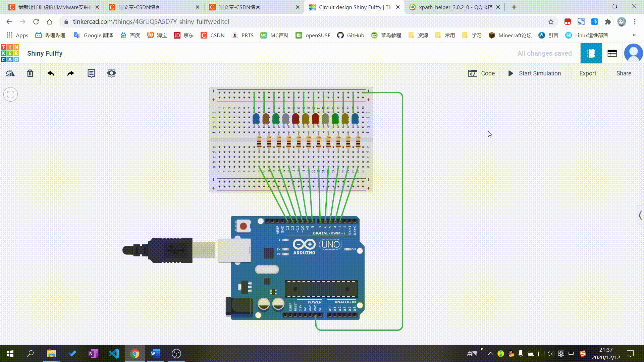Share the circuit design
The height and width of the screenshot is (362, 644).
(x=624, y=73)
